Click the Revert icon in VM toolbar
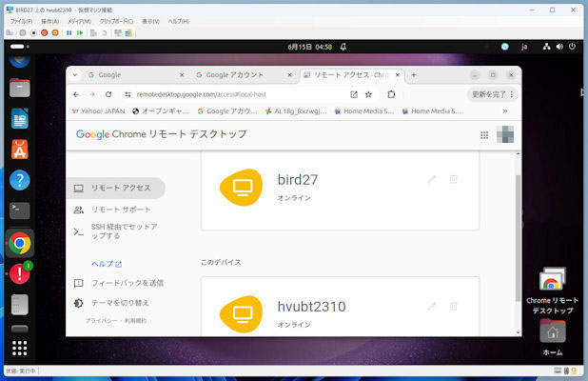The width and height of the screenshot is (588, 381). 105,33
